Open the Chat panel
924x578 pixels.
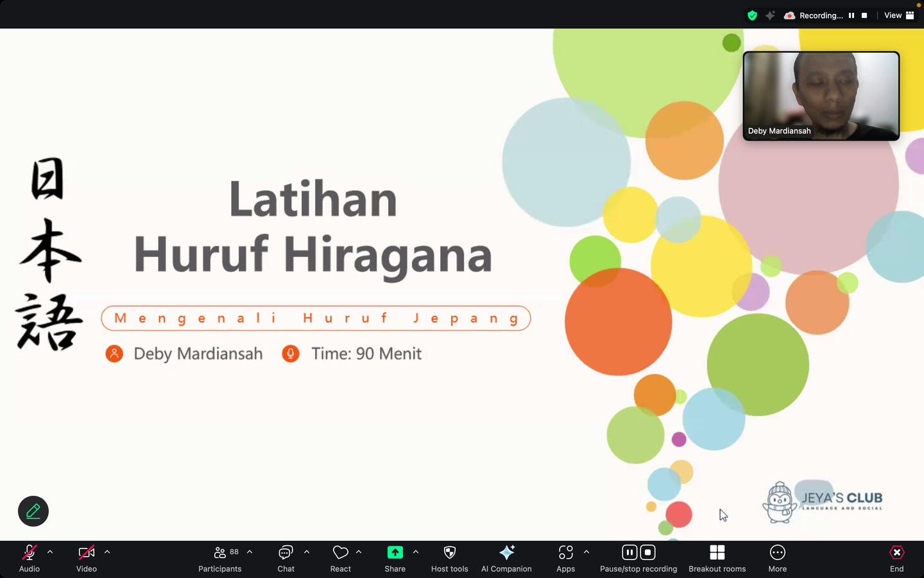click(286, 558)
